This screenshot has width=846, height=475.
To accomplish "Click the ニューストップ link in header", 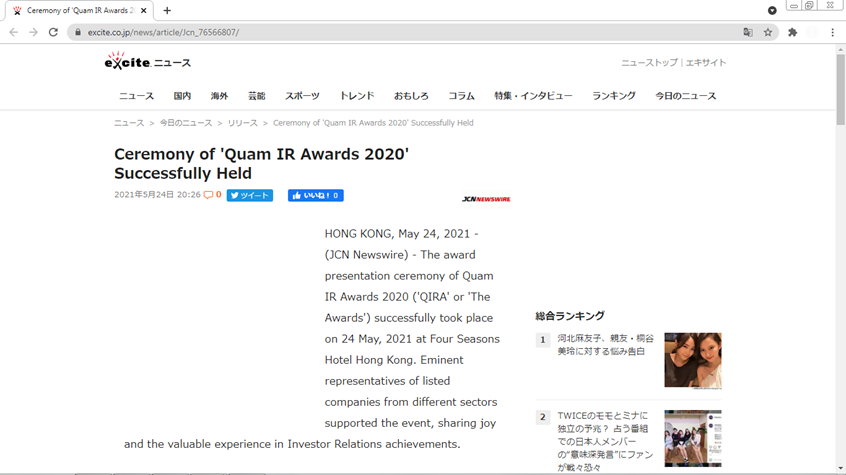I will tap(649, 63).
